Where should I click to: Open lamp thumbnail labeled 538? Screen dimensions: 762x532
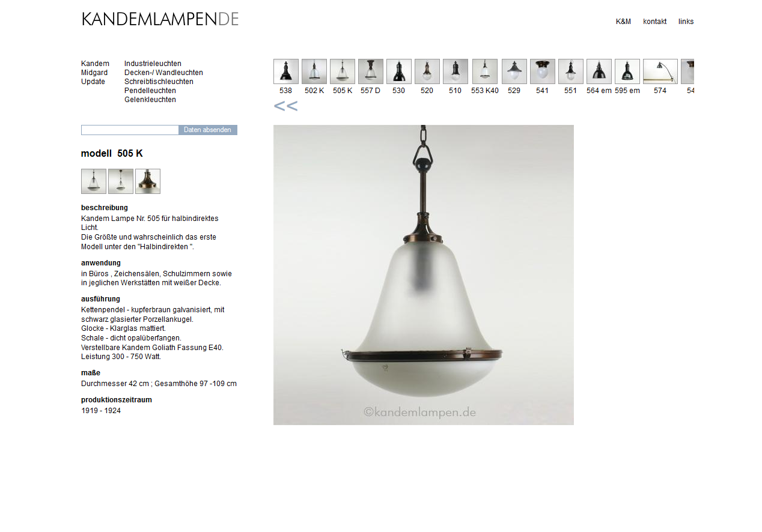pos(286,71)
